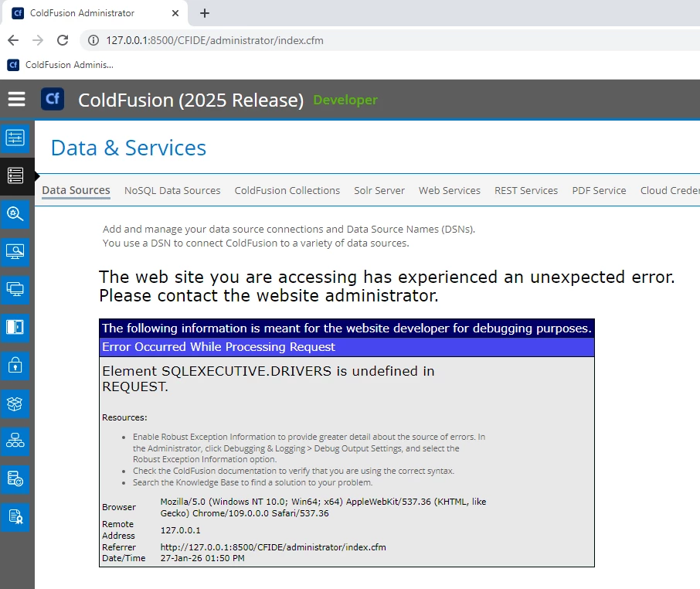This screenshot has height=589, width=700.
Task: Click the Resources: label
Action: coord(124,417)
